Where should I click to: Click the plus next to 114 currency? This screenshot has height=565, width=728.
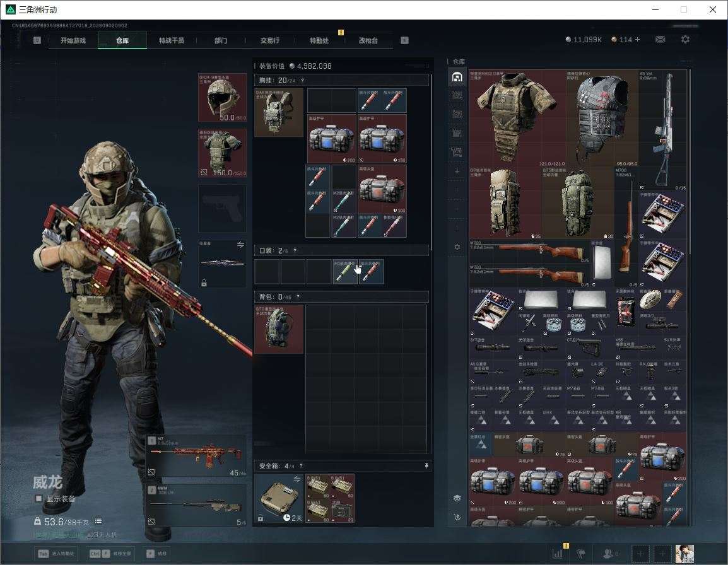tap(637, 40)
